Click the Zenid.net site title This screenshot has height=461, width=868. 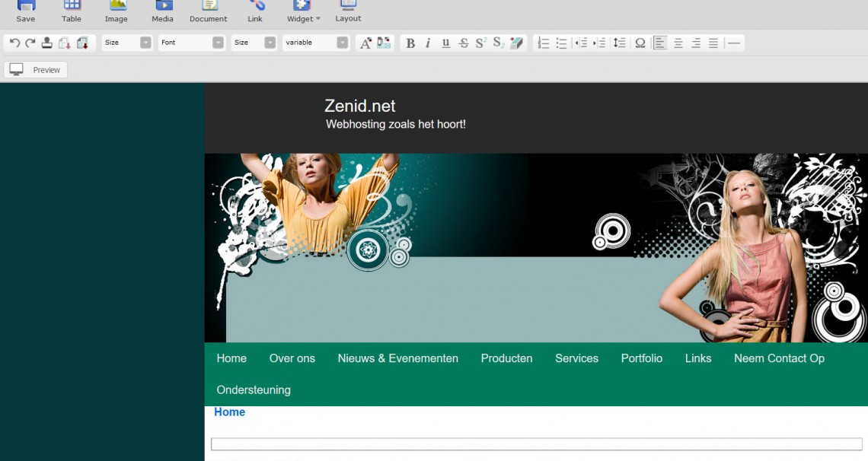(x=360, y=106)
